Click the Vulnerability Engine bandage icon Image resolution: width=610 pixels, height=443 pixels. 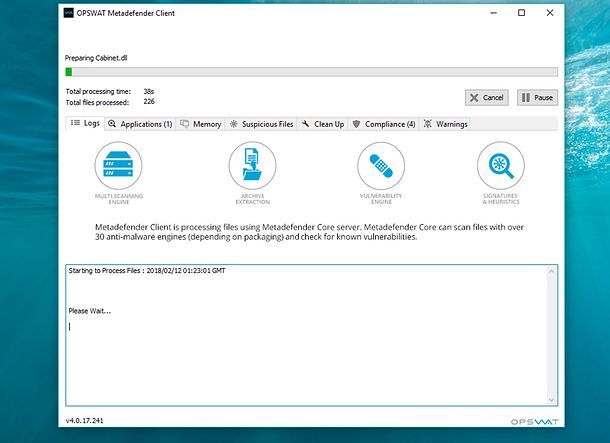(381, 165)
